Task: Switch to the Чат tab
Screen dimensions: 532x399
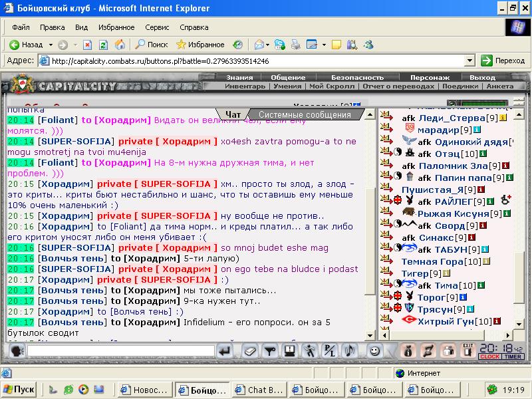Action: [233, 114]
